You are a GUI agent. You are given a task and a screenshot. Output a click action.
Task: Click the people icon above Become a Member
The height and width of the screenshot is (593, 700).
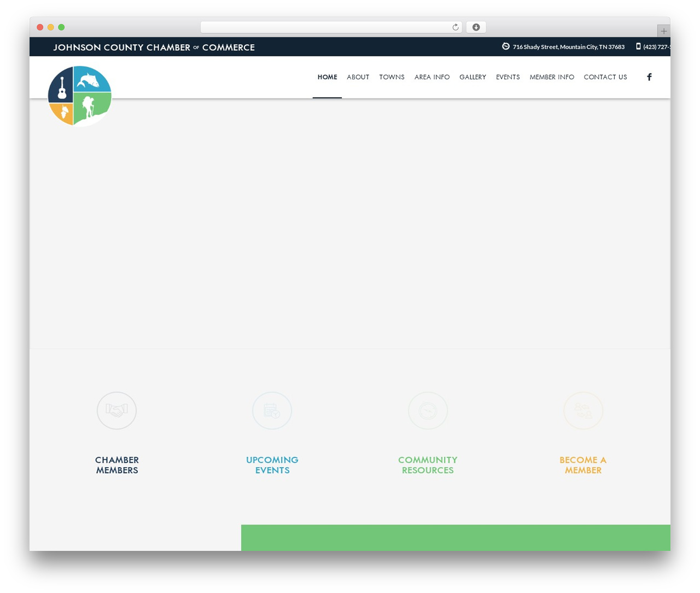coord(583,410)
